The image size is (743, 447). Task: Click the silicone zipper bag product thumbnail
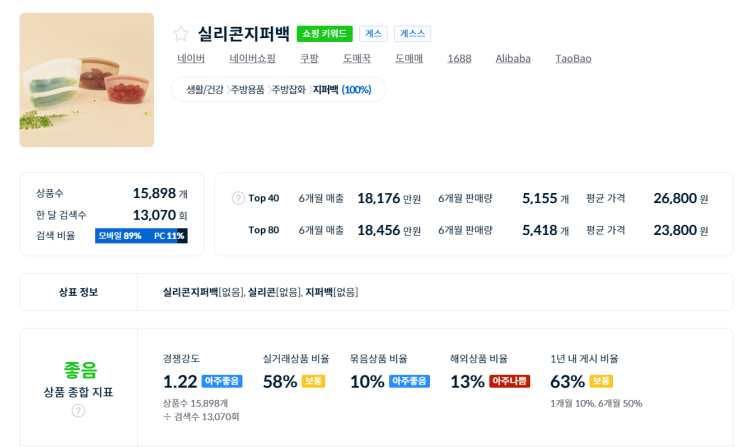coord(87,80)
